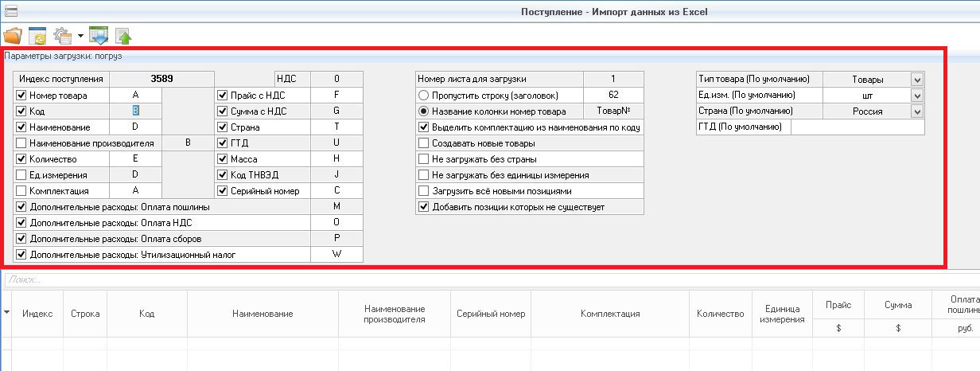This screenshot has width=980, height=371.
Task: Toggle Утилизационный налог checkbox
Action: pyautogui.click(x=21, y=255)
